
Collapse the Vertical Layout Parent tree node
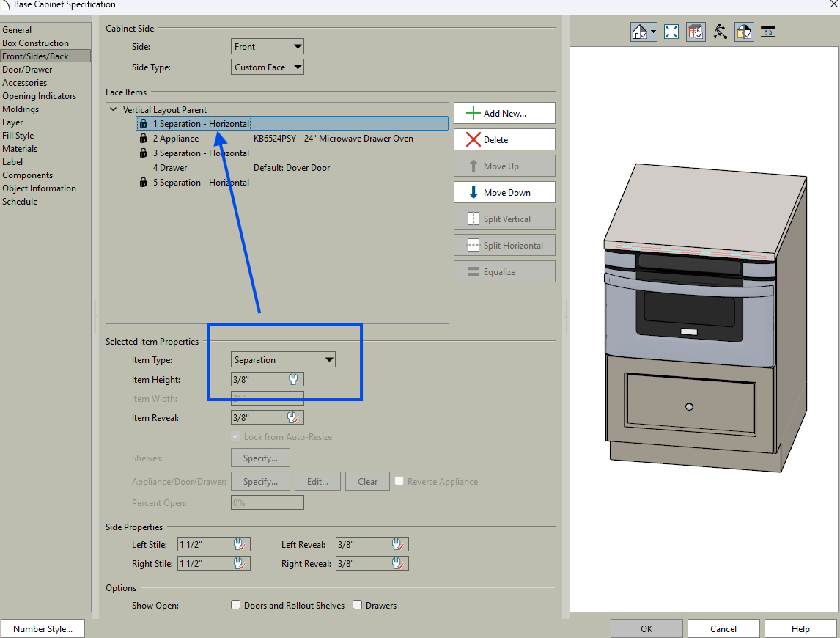coord(114,110)
